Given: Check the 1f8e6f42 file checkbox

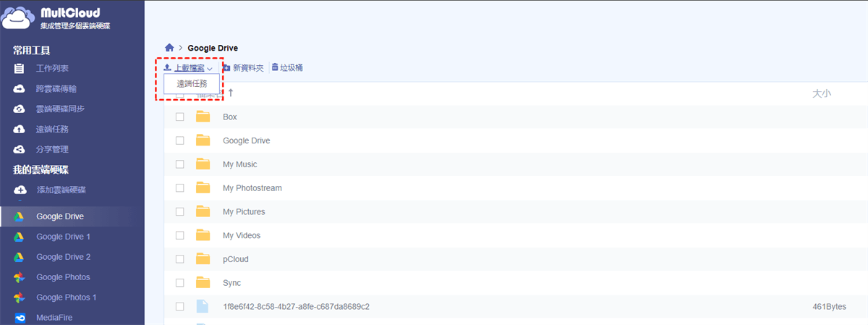Looking at the screenshot, I should 180,307.
